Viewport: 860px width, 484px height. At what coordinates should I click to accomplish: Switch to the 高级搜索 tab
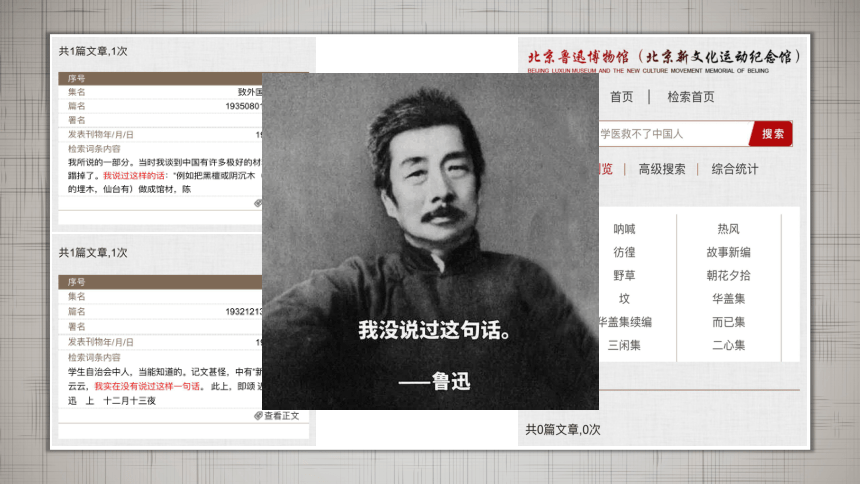pyautogui.click(x=661, y=169)
